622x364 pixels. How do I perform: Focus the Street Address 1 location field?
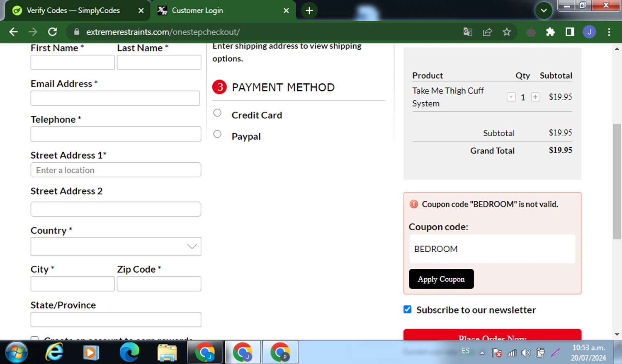116,170
